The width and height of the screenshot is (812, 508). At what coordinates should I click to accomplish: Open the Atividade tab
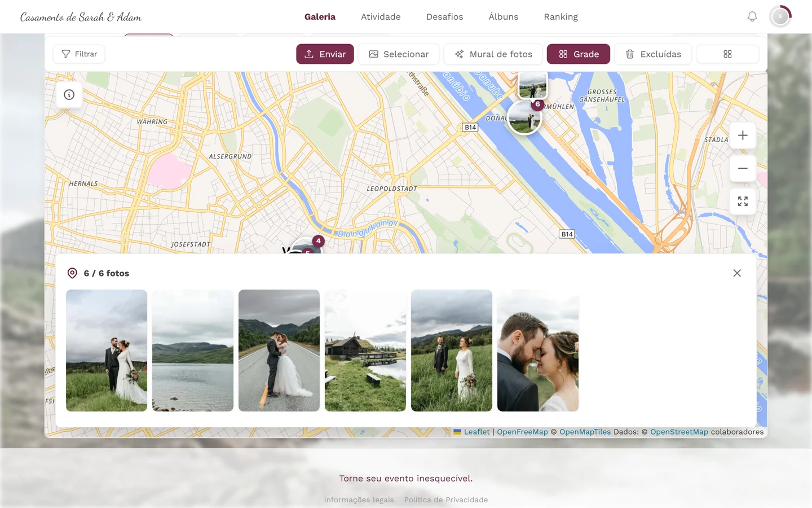pyautogui.click(x=381, y=17)
